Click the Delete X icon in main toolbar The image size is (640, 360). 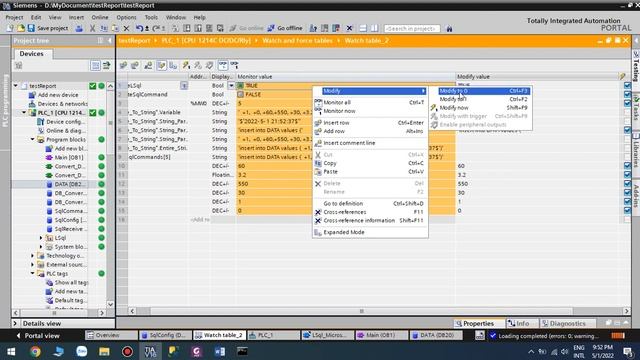click(127, 28)
